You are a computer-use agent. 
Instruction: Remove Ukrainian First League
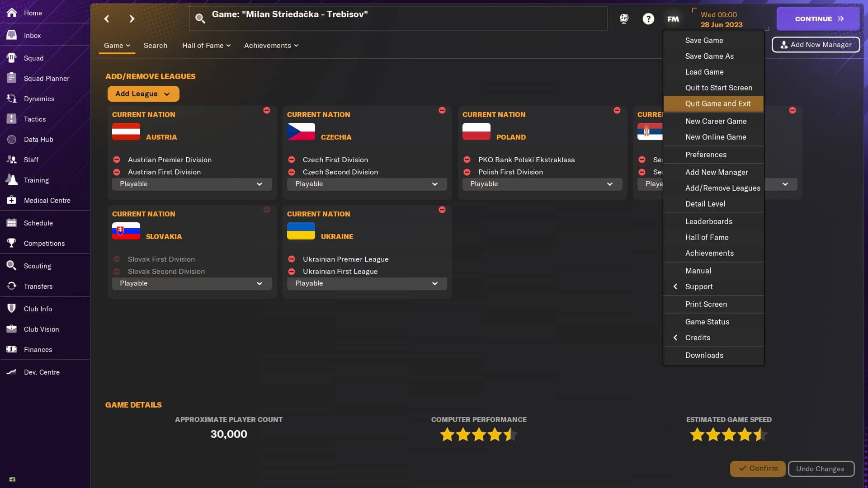(292, 271)
